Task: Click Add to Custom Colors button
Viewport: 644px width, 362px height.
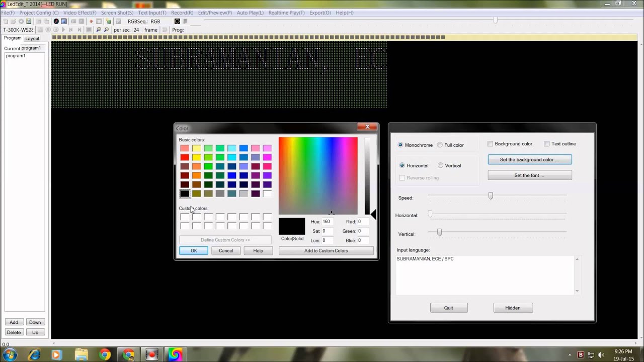Action: [326, 250]
